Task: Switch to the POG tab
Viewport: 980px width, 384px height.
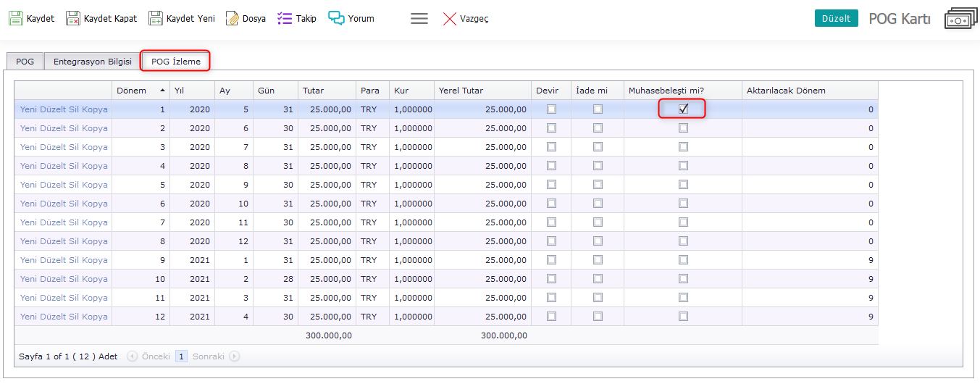Action: coord(25,62)
